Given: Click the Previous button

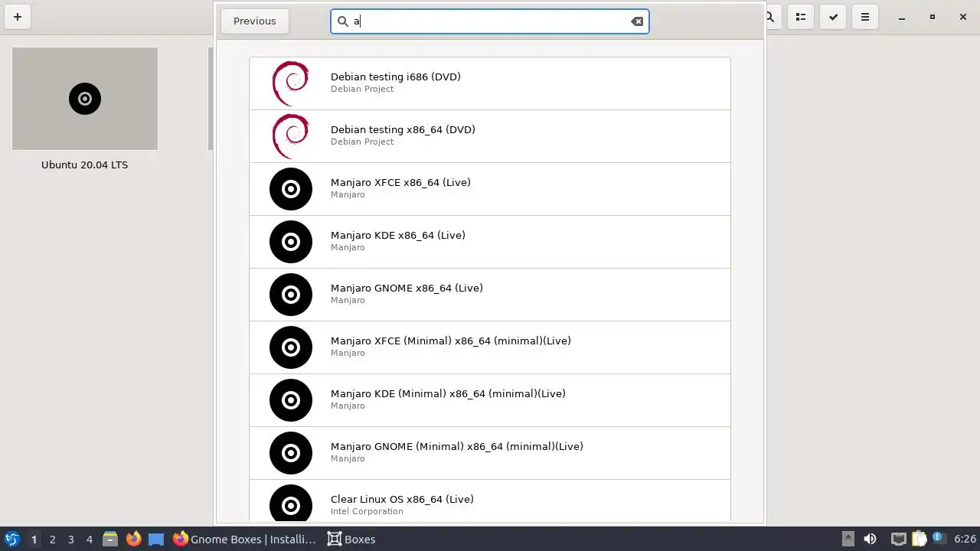Looking at the screenshot, I should pos(255,21).
